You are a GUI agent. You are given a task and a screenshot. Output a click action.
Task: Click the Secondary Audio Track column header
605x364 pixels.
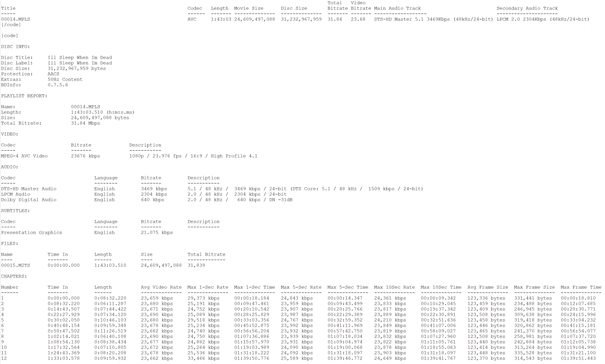527,8
